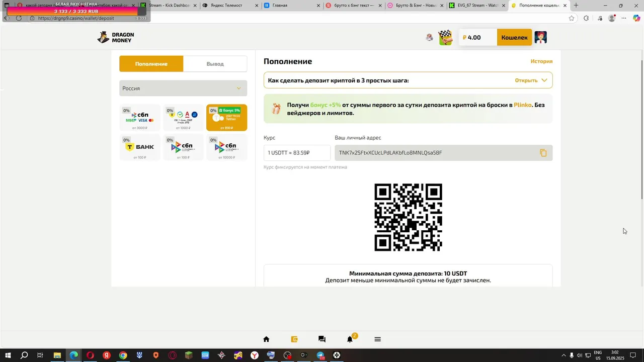Click the Кошелек button

click(514, 37)
